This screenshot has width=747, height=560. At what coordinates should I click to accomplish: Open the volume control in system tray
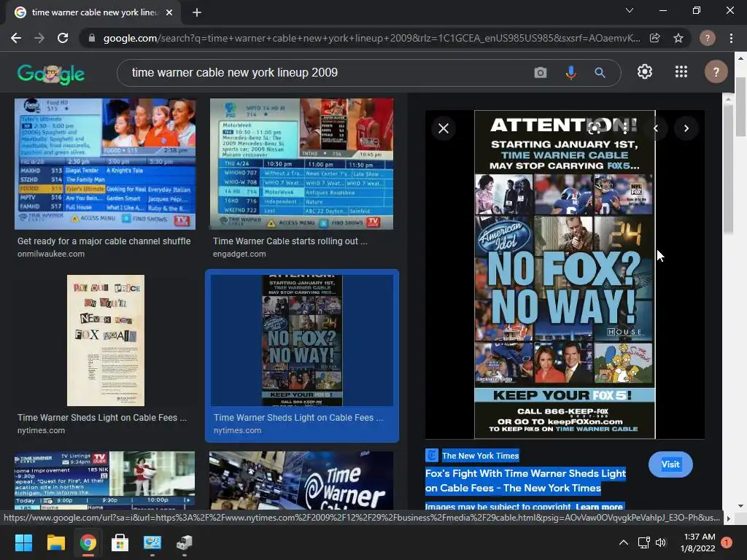pos(661,542)
